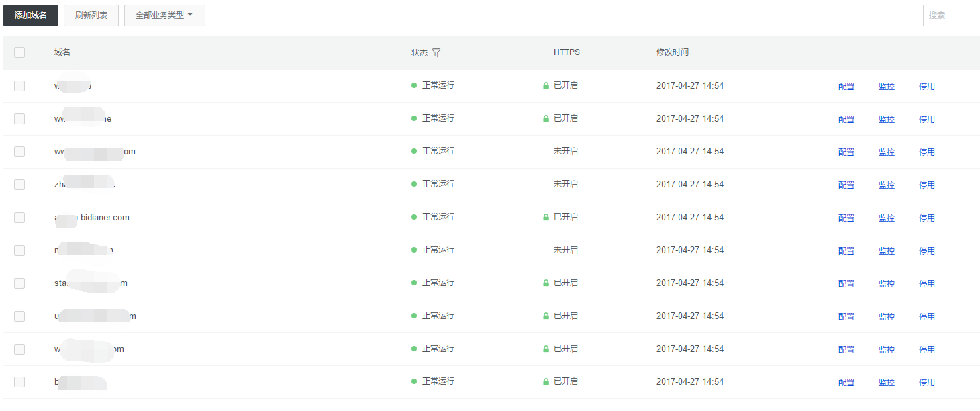
Task: Select the first domain row checkbox
Action: point(19,86)
